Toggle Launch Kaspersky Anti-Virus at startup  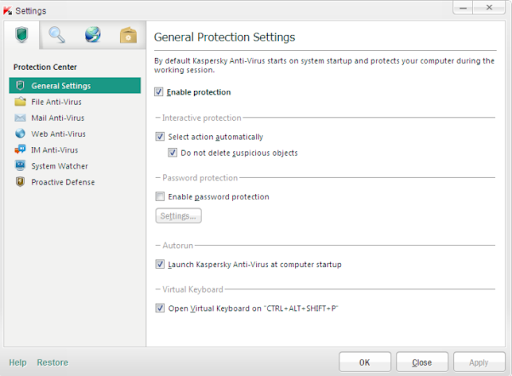(160, 264)
